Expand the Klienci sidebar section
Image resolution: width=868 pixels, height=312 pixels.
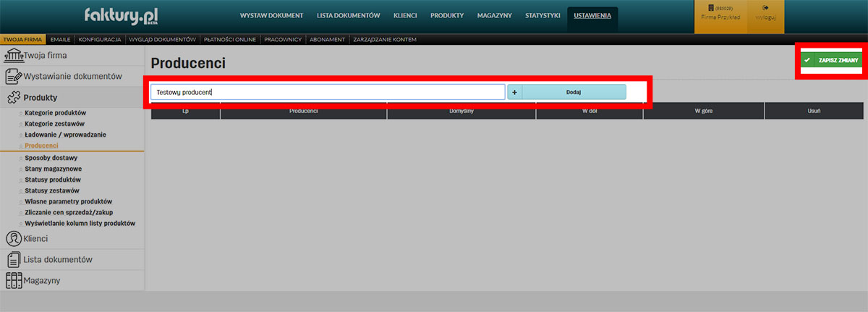tap(72, 238)
